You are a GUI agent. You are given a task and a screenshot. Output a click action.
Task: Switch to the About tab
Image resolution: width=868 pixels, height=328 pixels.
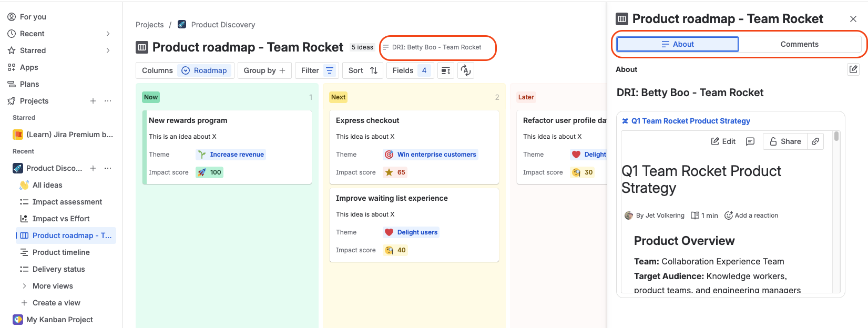[x=678, y=44]
